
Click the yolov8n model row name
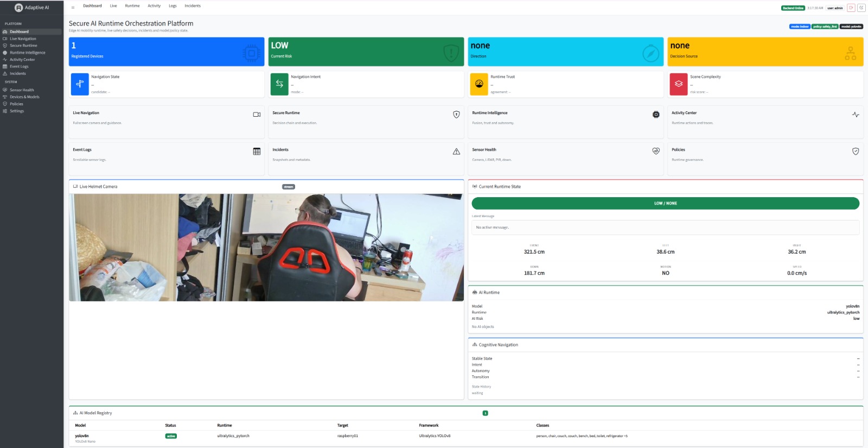[82, 436]
